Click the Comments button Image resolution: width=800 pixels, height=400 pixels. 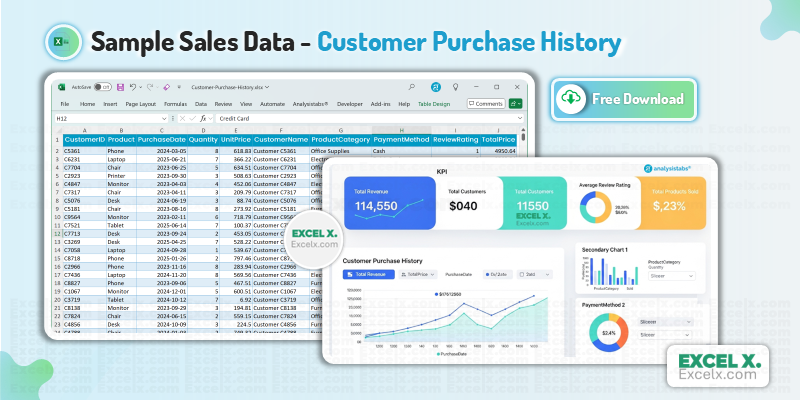(486, 104)
